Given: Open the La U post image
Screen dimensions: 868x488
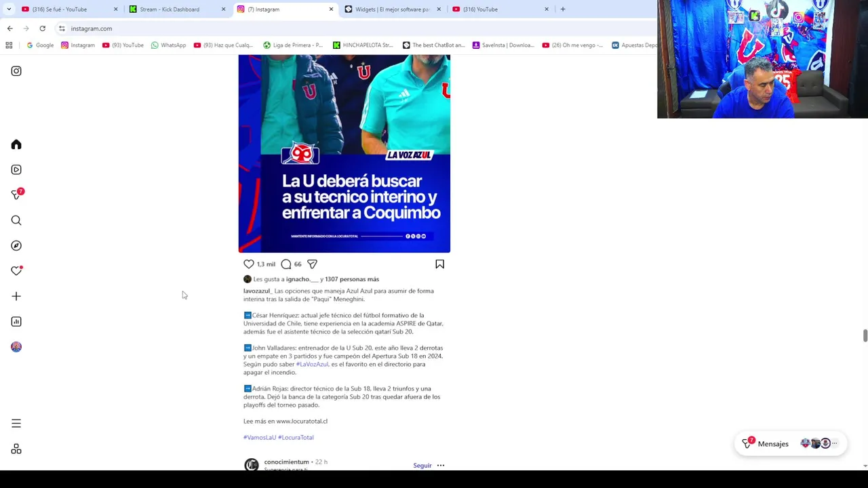Looking at the screenshot, I should pyautogui.click(x=344, y=154).
